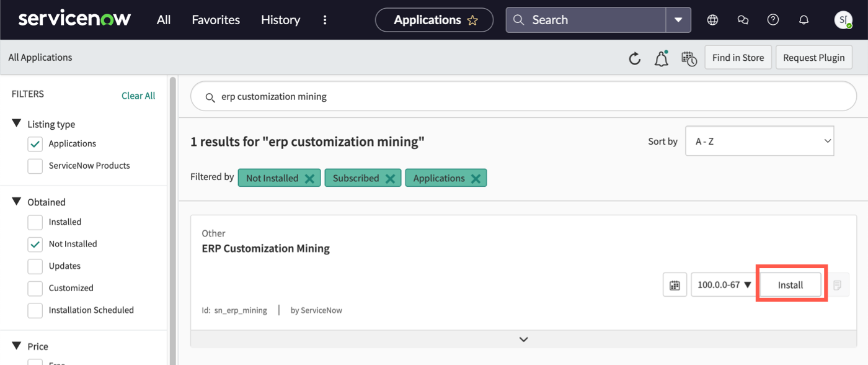
Task: Click the Request Plugin button
Action: point(813,57)
